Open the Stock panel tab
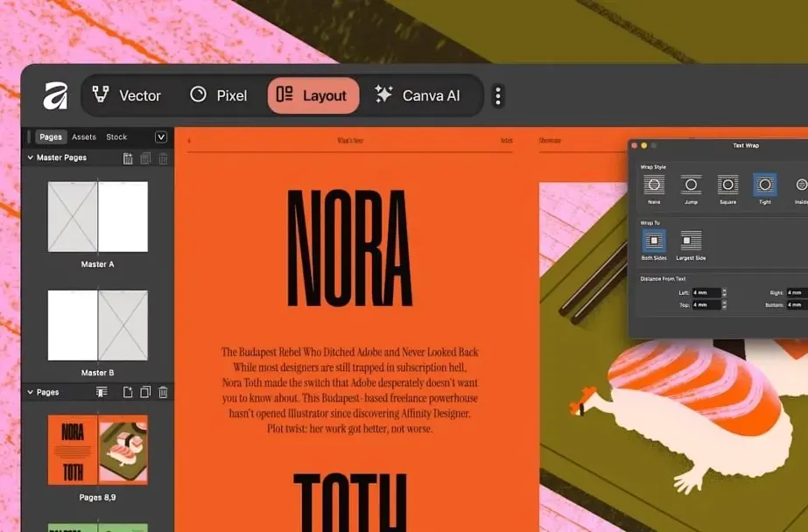Viewport: 808px width, 532px height. [116, 137]
